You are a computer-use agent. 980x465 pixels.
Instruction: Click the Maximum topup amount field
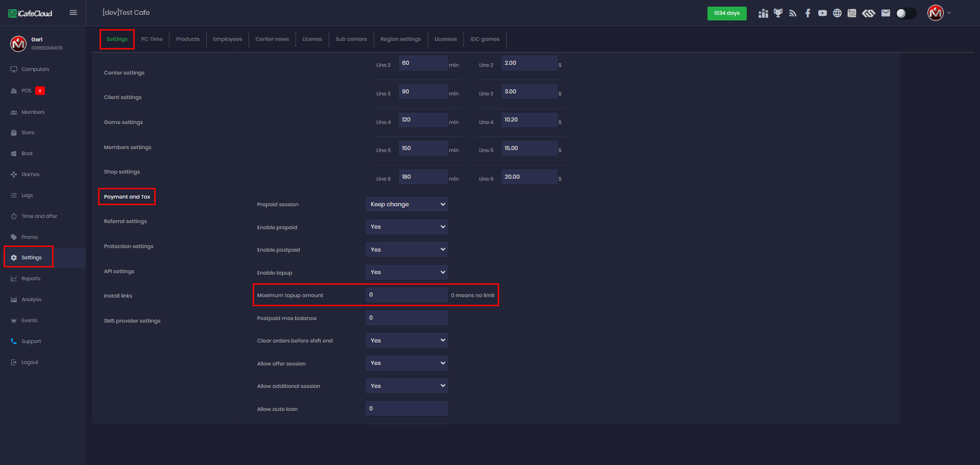(406, 295)
